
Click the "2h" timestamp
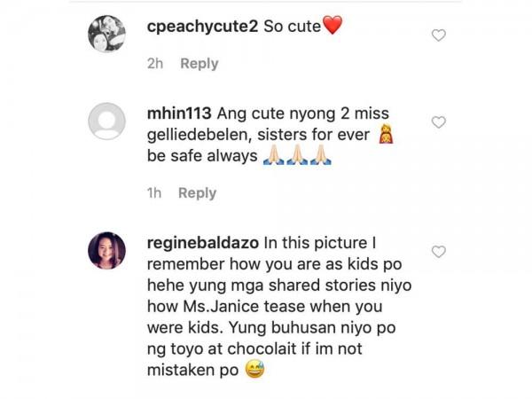point(156,64)
